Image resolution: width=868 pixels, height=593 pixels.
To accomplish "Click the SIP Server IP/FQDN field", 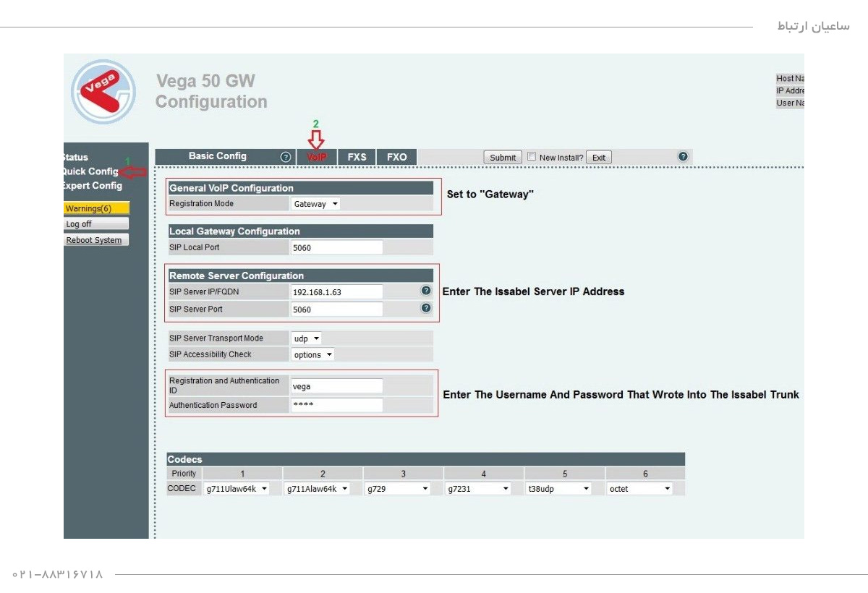I will tap(336, 292).
